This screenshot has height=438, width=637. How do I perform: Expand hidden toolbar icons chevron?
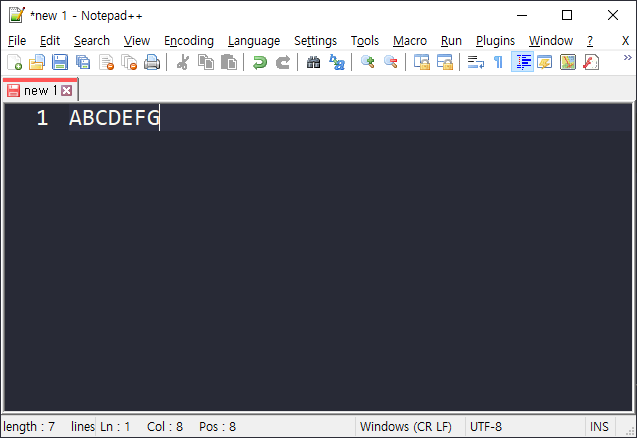tap(628, 58)
